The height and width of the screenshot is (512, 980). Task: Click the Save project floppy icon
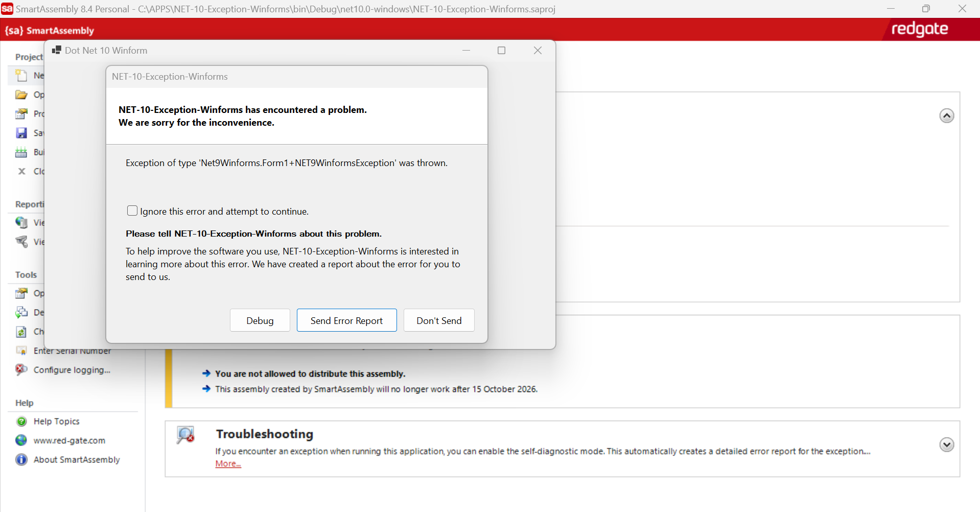[x=21, y=133]
